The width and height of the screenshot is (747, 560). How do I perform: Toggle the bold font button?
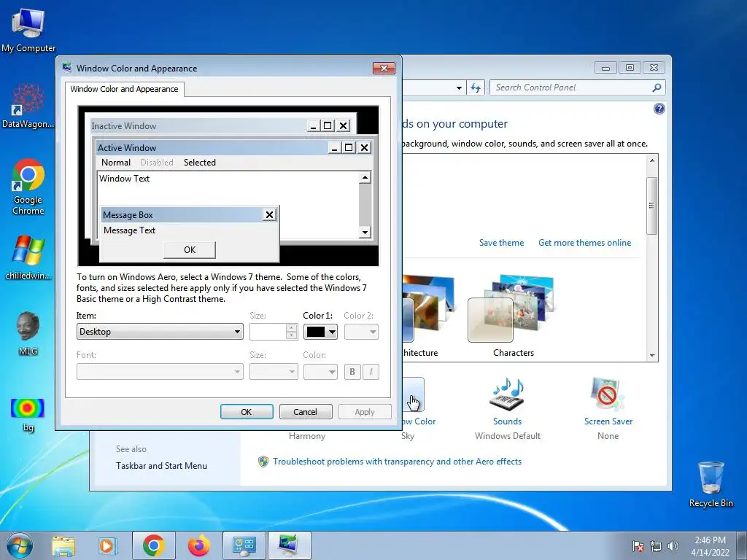pyautogui.click(x=352, y=372)
